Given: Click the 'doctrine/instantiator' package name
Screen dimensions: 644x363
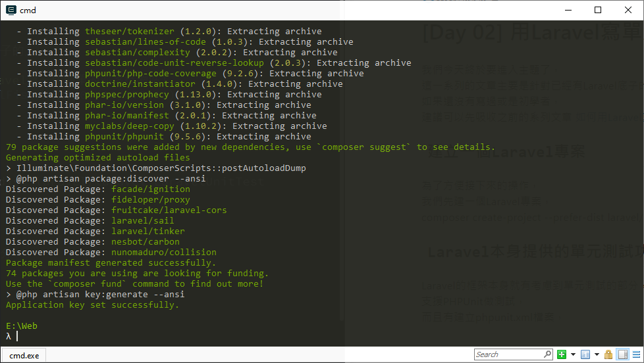Looking at the screenshot, I should pos(140,84).
